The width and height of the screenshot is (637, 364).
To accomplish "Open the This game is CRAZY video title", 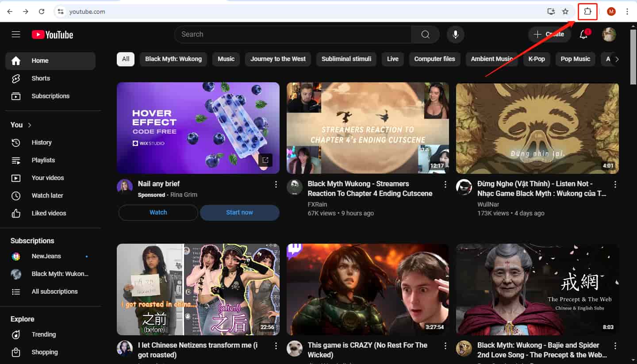I will click(368, 350).
